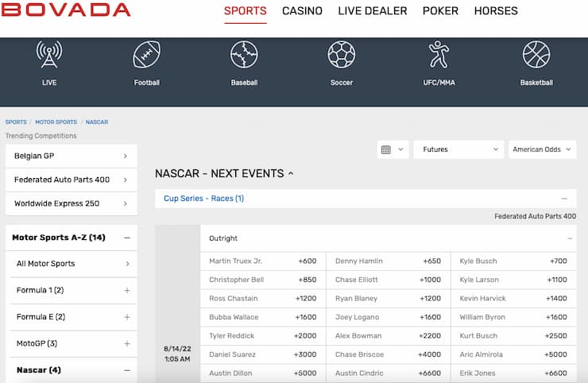Bet Austin Dillon at +5000
Viewport: 588px width, 383px height.
click(263, 373)
